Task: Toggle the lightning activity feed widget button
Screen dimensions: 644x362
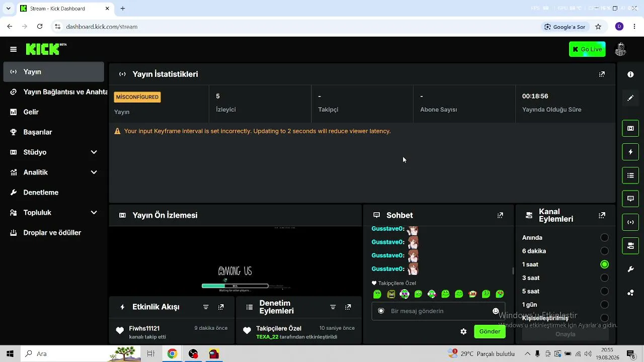Action: pos(630,152)
